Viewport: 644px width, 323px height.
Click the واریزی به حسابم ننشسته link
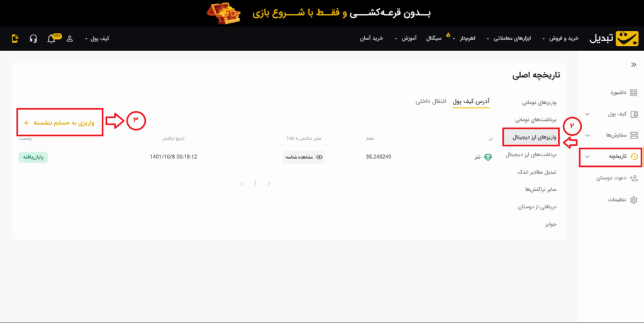pyautogui.click(x=60, y=123)
